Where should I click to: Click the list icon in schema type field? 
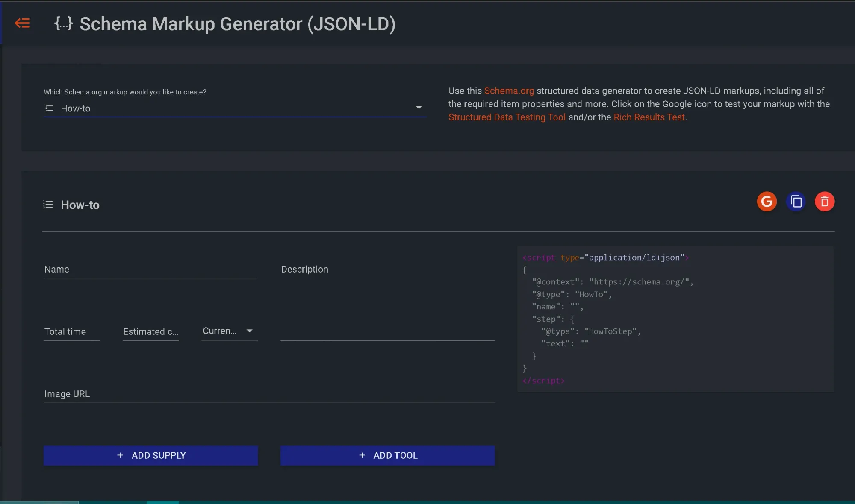click(x=49, y=108)
